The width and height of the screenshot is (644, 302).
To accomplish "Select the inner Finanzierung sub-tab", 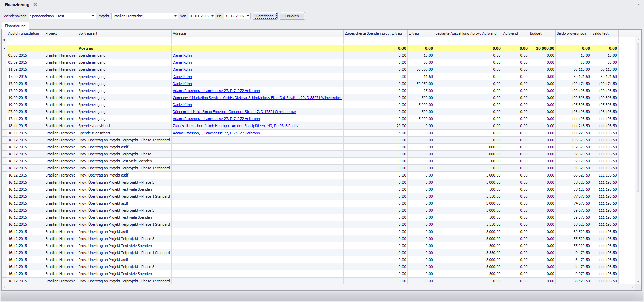I will point(15,26).
